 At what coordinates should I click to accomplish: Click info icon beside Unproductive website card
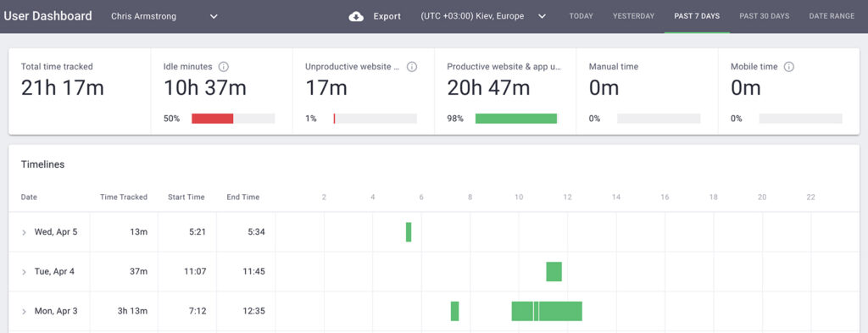click(412, 66)
